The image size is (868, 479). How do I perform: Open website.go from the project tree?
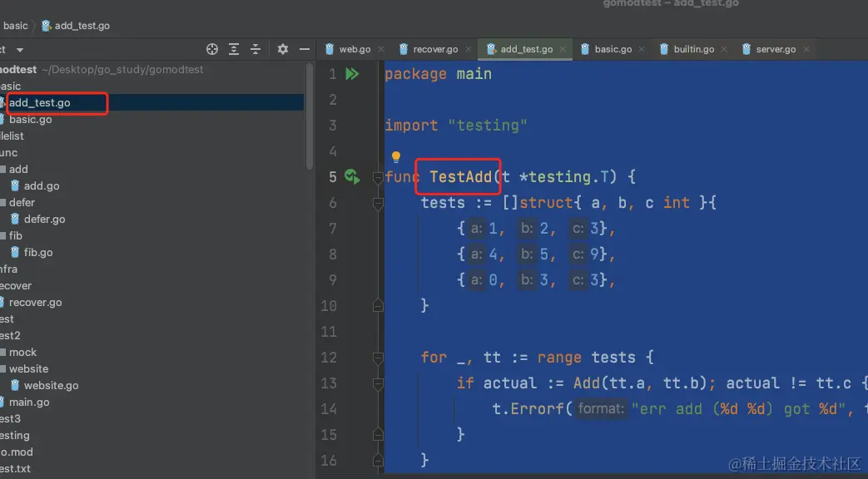tap(51, 386)
